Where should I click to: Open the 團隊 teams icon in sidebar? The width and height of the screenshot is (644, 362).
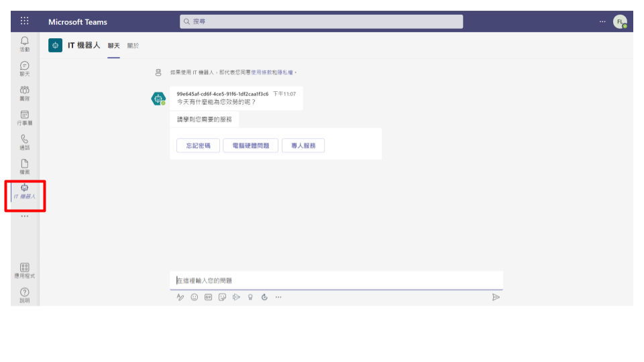coord(25,93)
